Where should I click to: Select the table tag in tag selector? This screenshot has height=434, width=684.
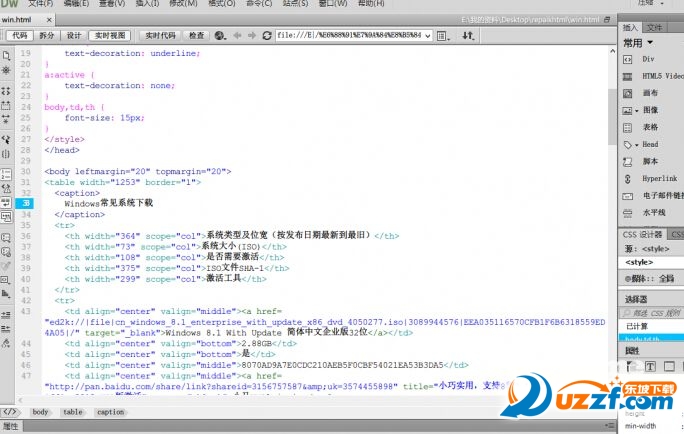[72, 412]
